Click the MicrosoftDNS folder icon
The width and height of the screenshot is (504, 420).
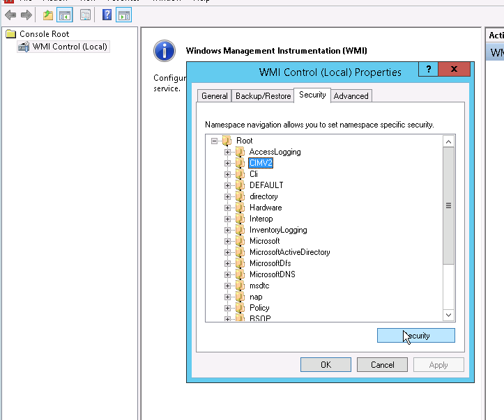point(240,274)
